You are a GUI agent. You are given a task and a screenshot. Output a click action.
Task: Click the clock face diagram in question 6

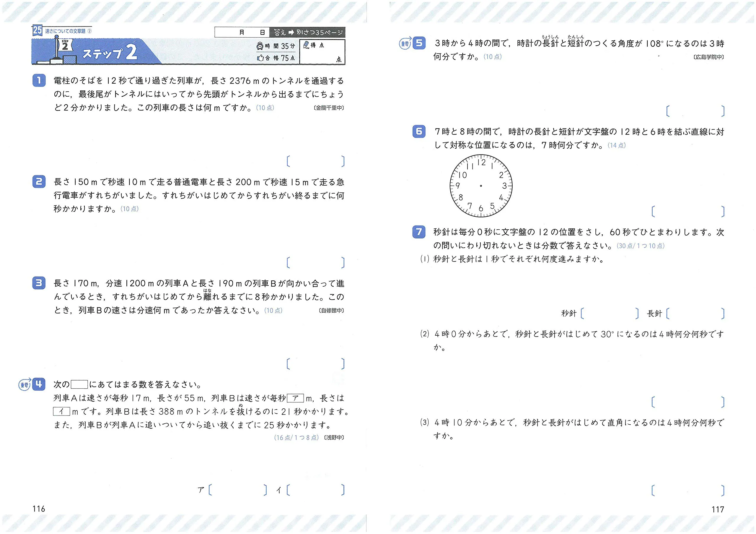point(481,186)
